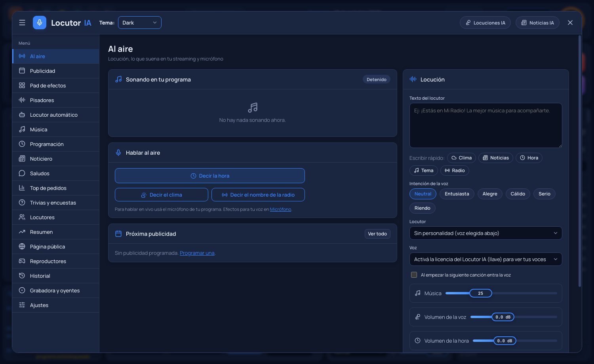Click the Decir la hora button
Screen dimensions: 594x364
click(210, 176)
